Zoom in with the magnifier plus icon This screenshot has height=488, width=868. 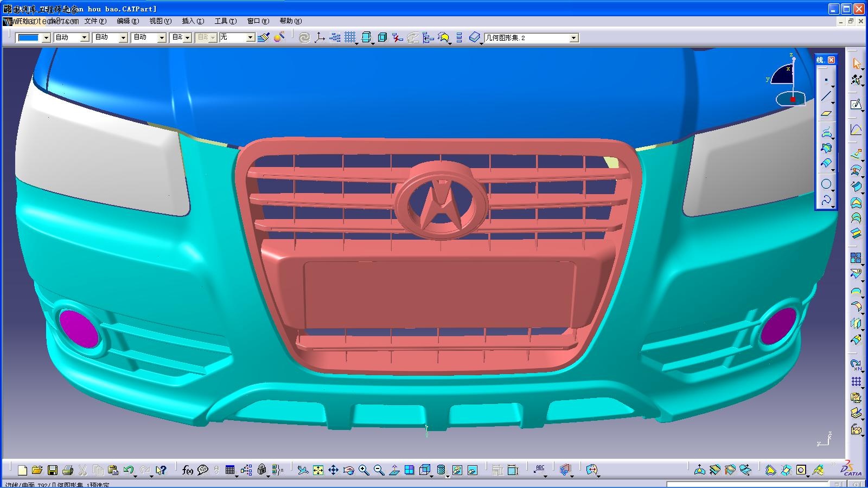pos(363,470)
